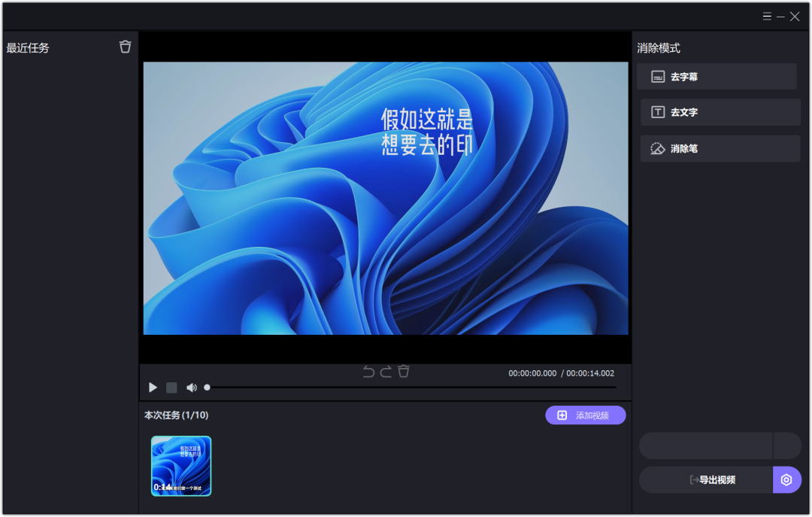Mute the video volume
This screenshot has width=812, height=517.
tap(192, 388)
